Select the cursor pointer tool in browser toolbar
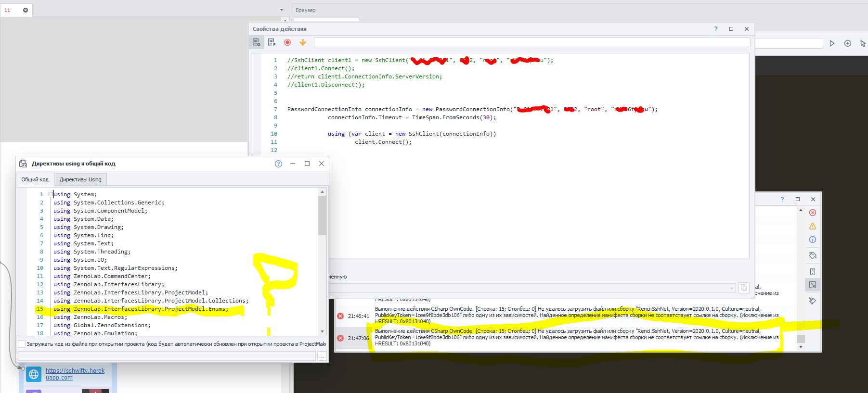868x393 pixels. 863,43
